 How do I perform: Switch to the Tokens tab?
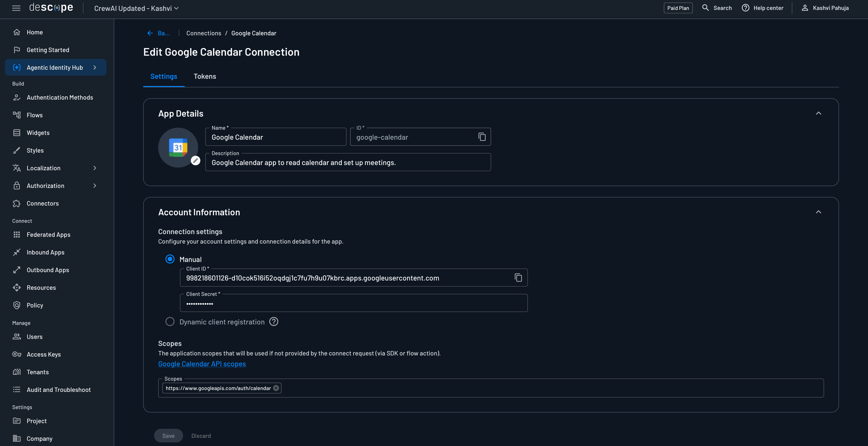click(205, 77)
